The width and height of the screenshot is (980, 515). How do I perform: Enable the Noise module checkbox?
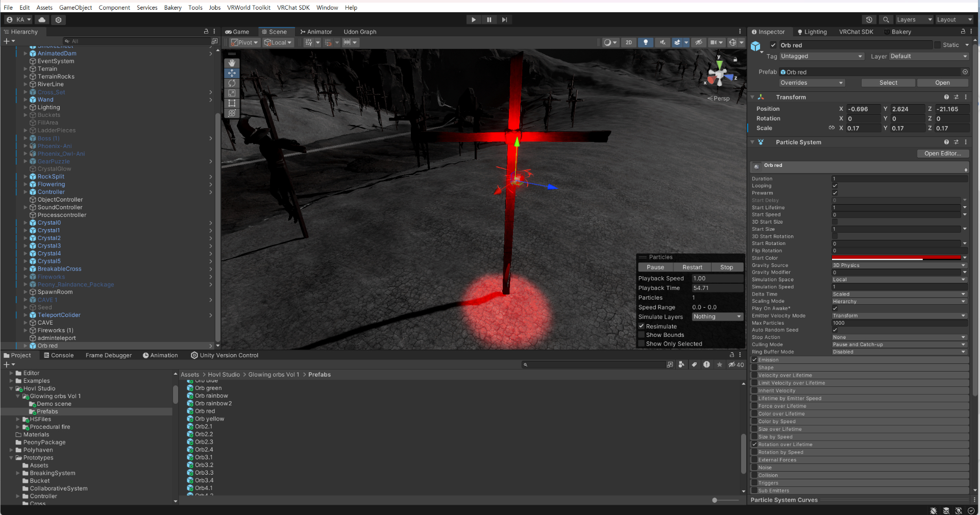coord(754,468)
